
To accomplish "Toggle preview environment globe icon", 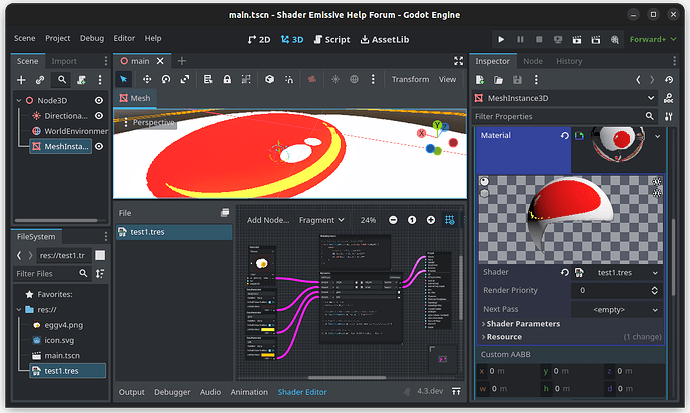I will (354, 79).
